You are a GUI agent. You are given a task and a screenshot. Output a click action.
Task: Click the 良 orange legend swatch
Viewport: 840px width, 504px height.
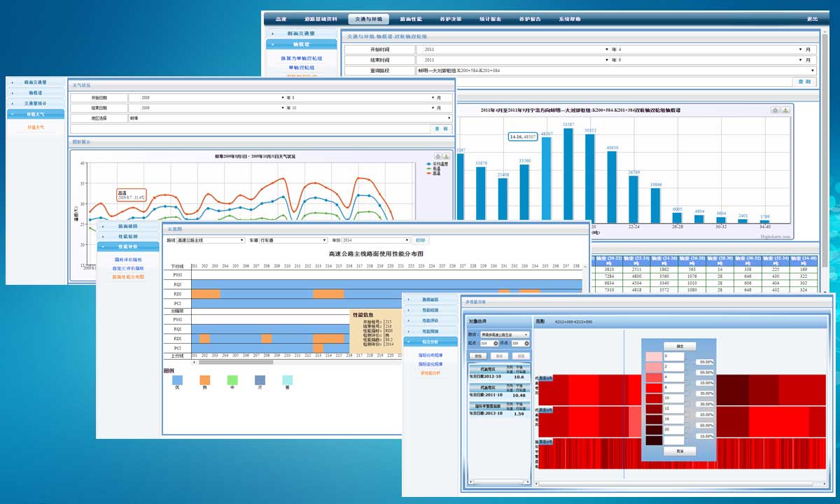click(204, 380)
